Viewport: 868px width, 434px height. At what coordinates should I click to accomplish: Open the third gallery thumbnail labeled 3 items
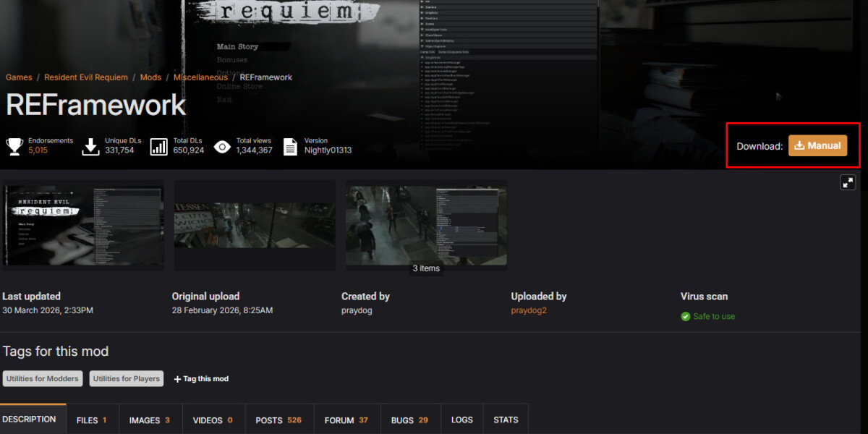coord(426,225)
